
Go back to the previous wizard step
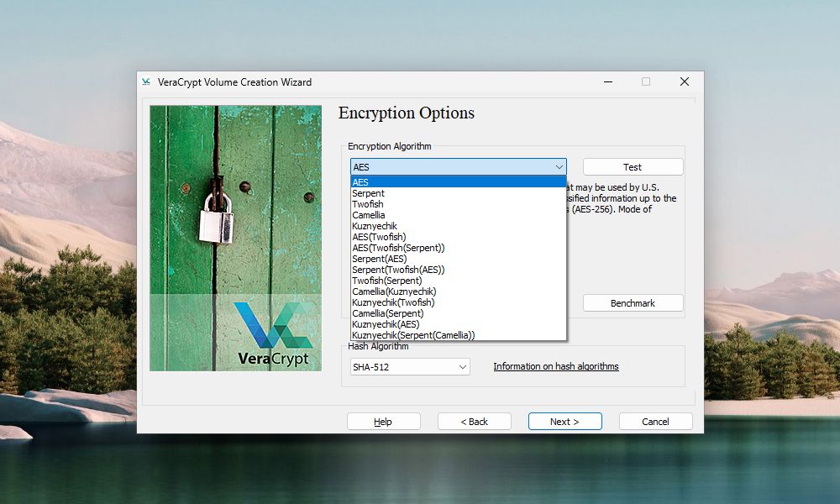[x=474, y=421]
